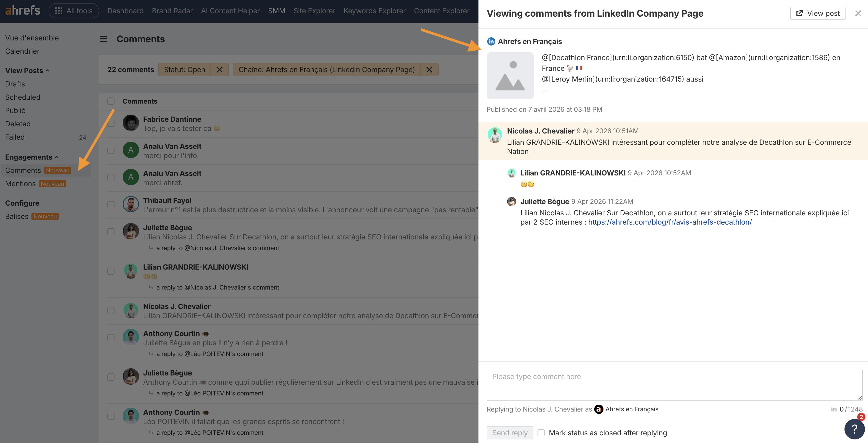Click the Ahrefs en Français account avatar near reply box

coord(598,409)
